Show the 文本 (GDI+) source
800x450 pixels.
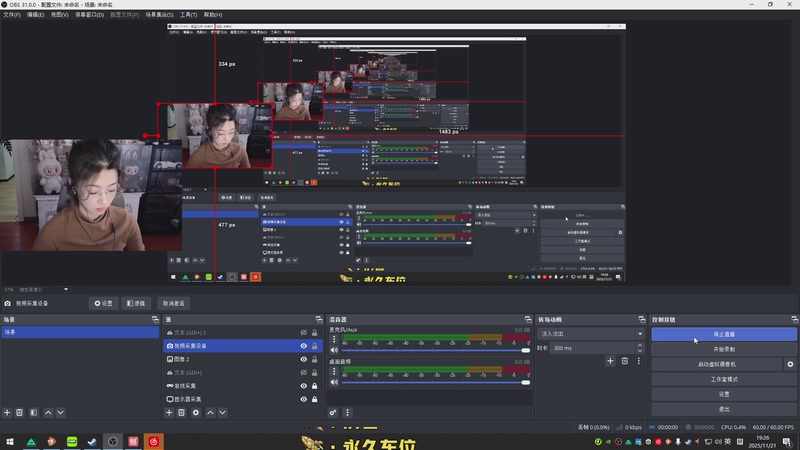coord(304,372)
